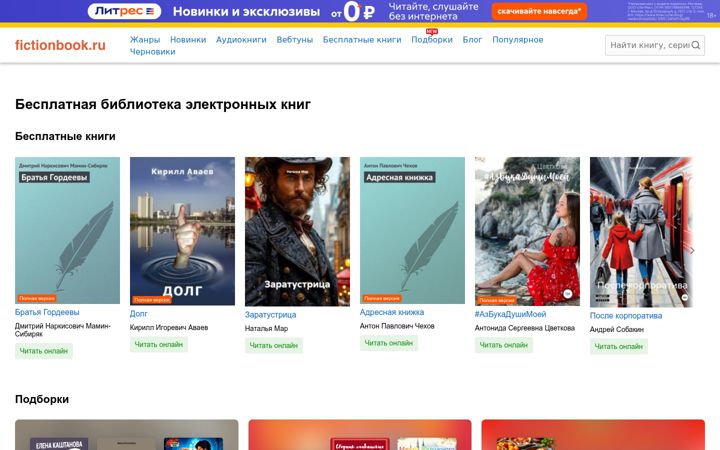The image size is (720, 450).
Task: Open После корпоратива book cover
Action: click(641, 232)
